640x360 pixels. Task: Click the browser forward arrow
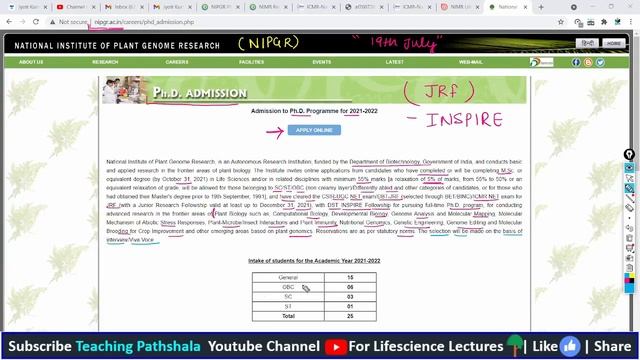(22, 22)
